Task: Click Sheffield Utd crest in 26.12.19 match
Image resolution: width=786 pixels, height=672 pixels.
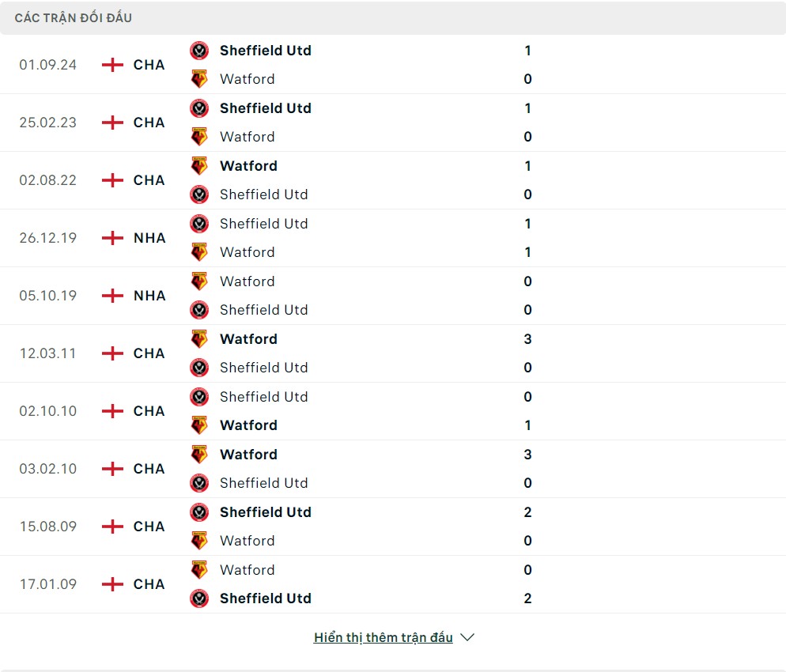Action: [x=199, y=224]
